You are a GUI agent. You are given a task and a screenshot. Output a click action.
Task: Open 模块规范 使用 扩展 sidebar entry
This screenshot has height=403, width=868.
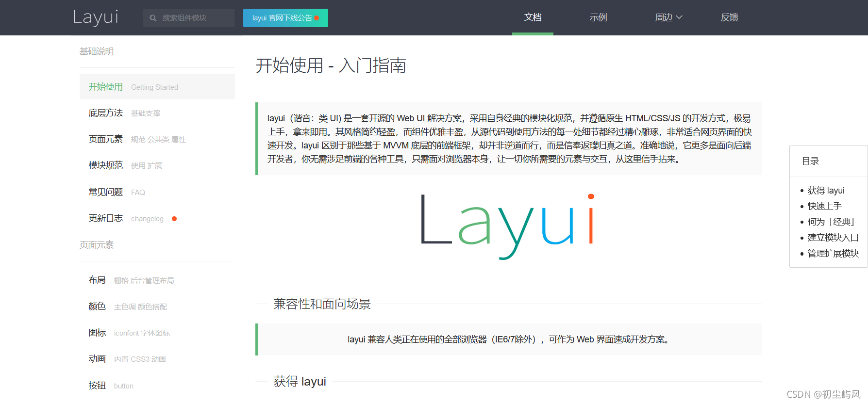157,165
